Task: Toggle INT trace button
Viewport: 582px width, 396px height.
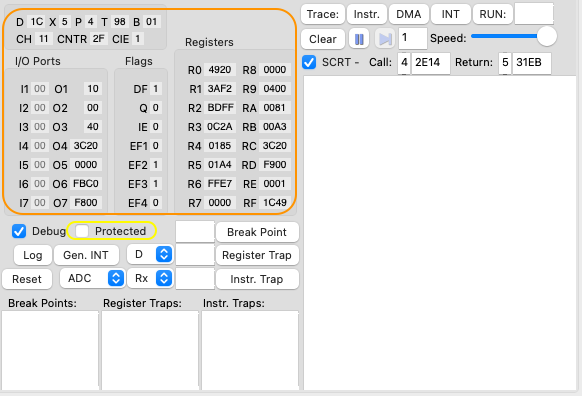Action: 451,14
